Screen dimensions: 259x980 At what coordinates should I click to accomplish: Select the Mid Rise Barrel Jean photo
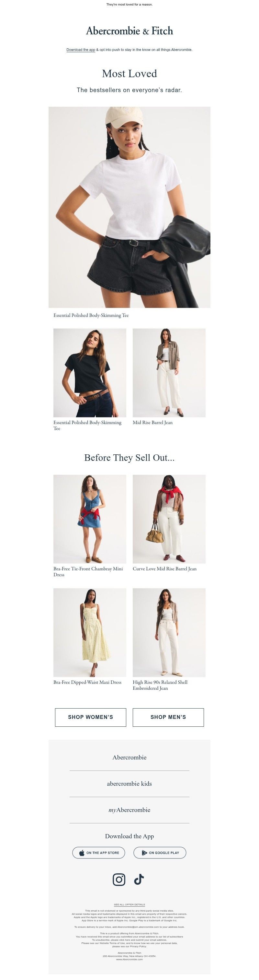tap(169, 373)
